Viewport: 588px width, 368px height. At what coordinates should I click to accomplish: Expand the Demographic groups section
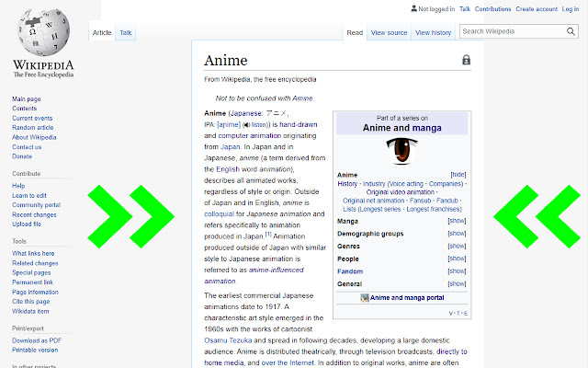(457, 234)
